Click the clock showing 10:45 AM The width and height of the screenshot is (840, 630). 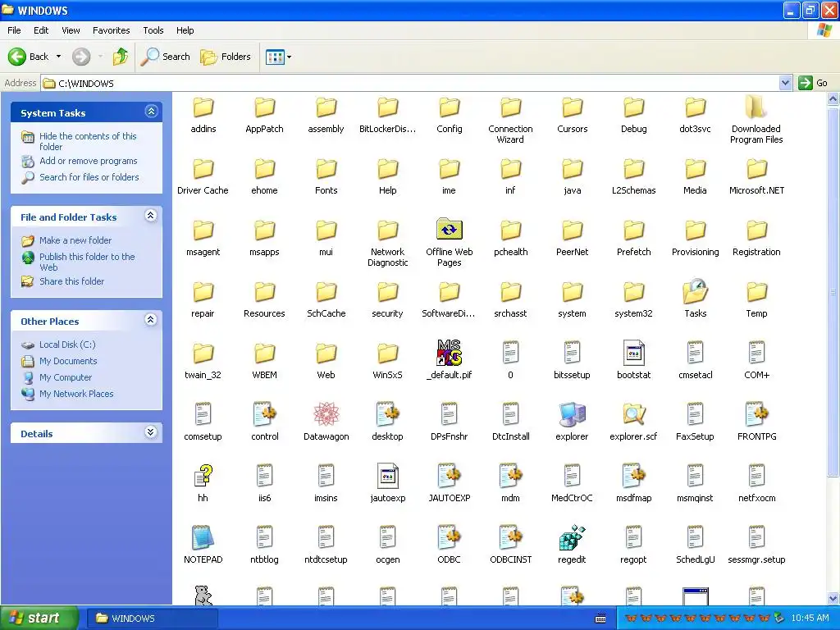pos(810,619)
